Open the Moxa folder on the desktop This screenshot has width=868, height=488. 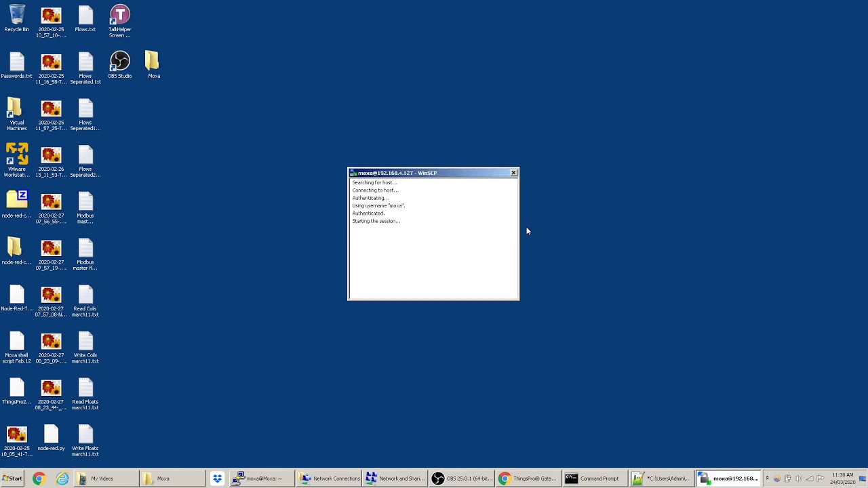(154, 66)
